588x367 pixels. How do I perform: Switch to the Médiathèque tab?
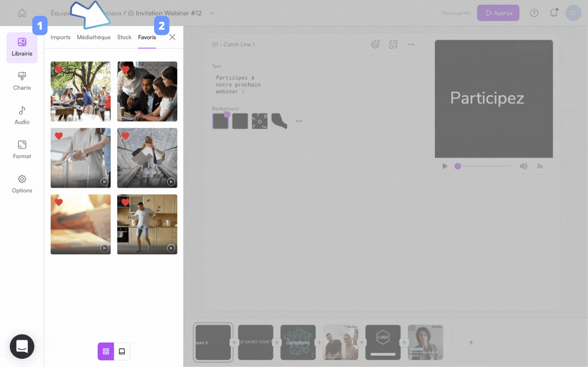point(94,37)
